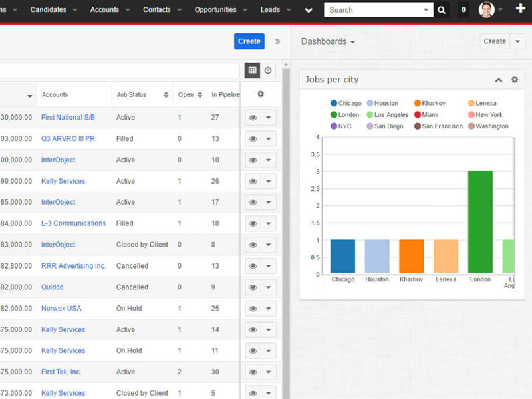Toggle the Chicago legend color swatch
Image resolution: width=532 pixels, height=399 pixels.
[x=334, y=103]
